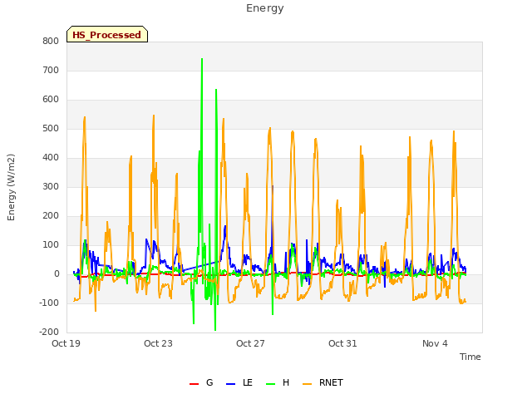Click the 700 y-axis tick label
Image resolution: width=532 pixels, height=399 pixels.
51,70
